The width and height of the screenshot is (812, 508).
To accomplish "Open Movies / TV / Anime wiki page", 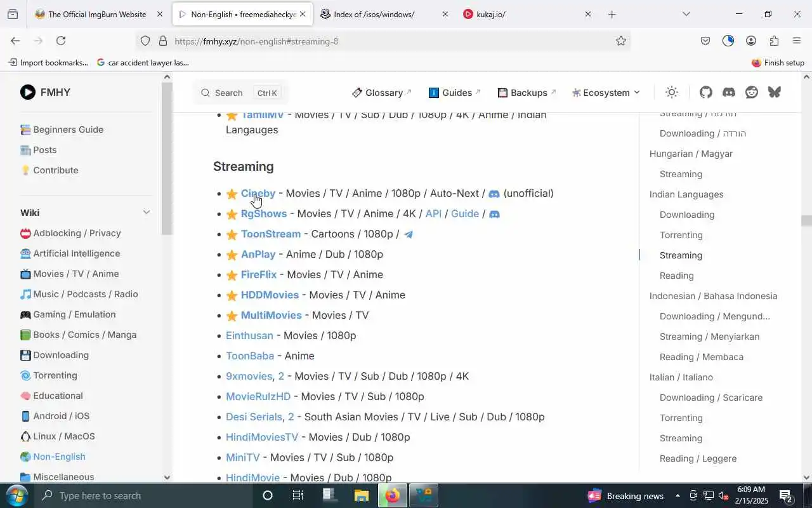I will point(69,274).
